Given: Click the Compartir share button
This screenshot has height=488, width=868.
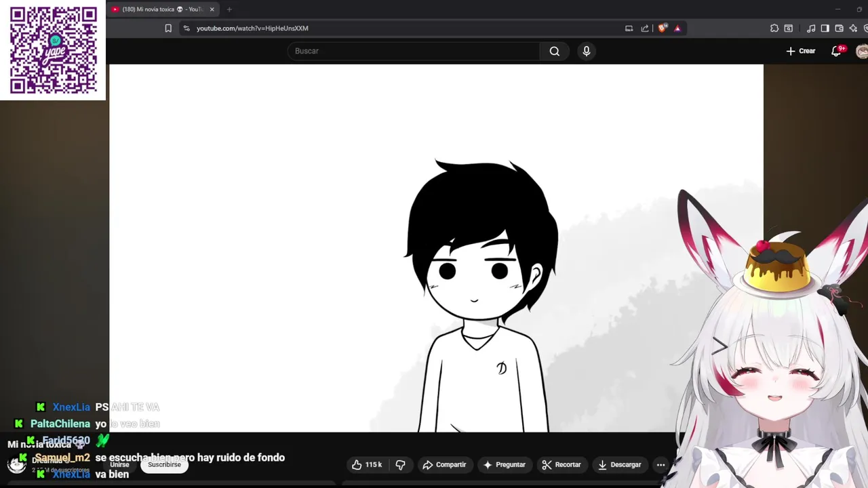Looking at the screenshot, I should click(444, 465).
